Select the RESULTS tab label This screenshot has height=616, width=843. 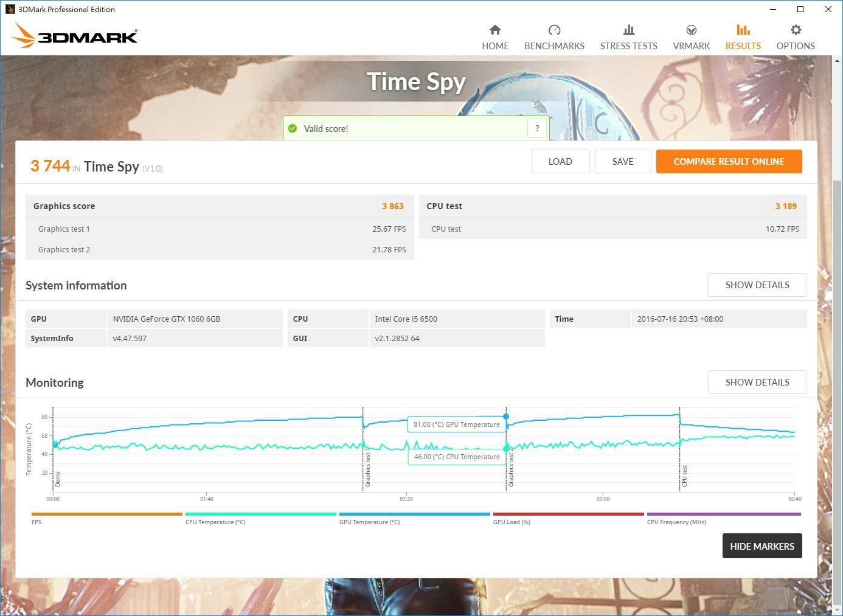click(743, 46)
